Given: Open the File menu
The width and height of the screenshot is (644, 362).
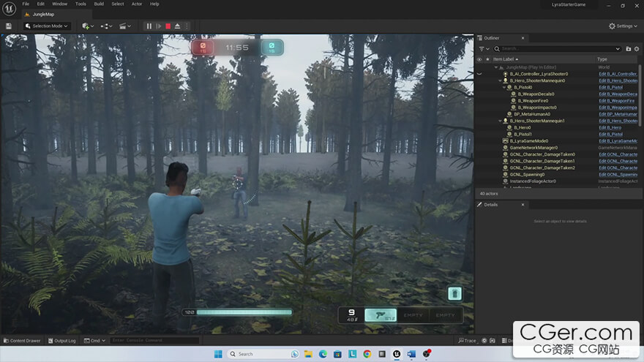Looking at the screenshot, I should coord(26,4).
